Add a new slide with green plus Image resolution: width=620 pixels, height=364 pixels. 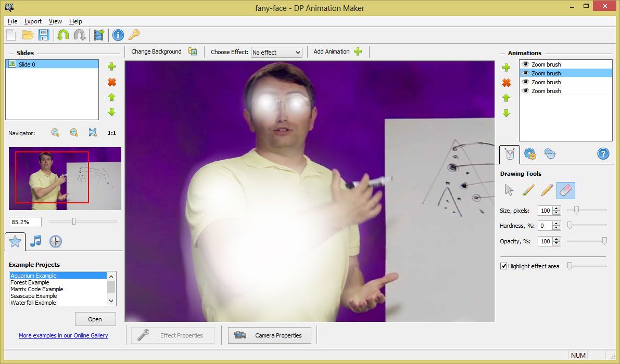[x=112, y=67]
